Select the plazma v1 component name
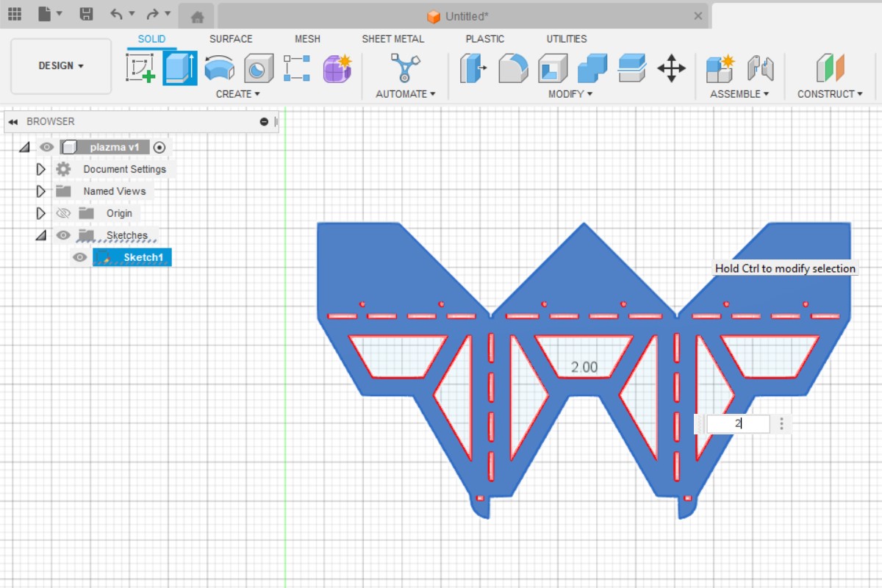 click(114, 148)
